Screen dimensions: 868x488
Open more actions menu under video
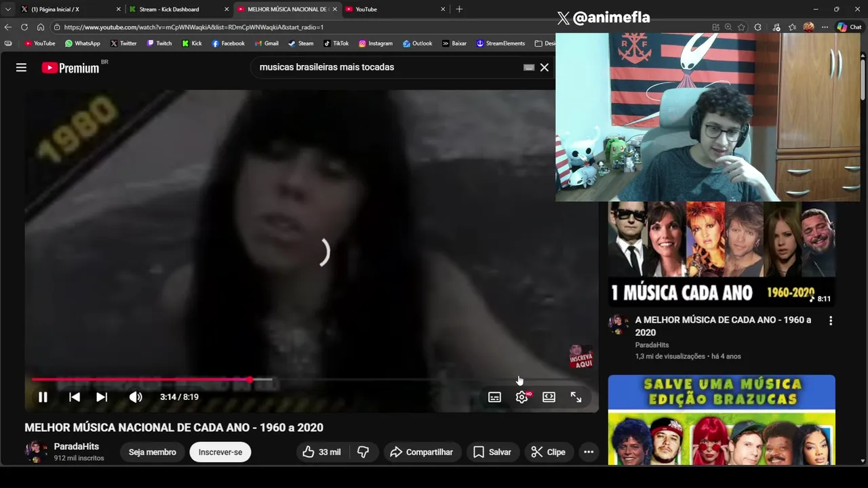pos(589,452)
